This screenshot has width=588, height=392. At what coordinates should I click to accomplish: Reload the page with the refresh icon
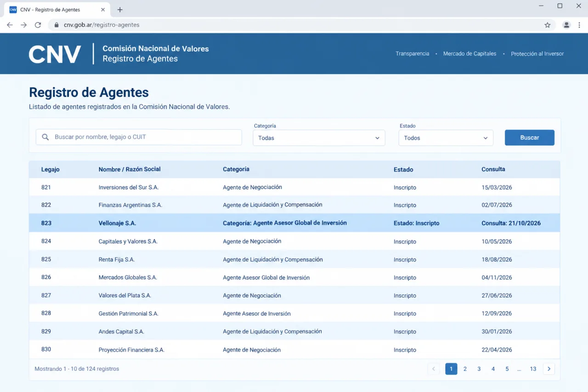(x=38, y=25)
